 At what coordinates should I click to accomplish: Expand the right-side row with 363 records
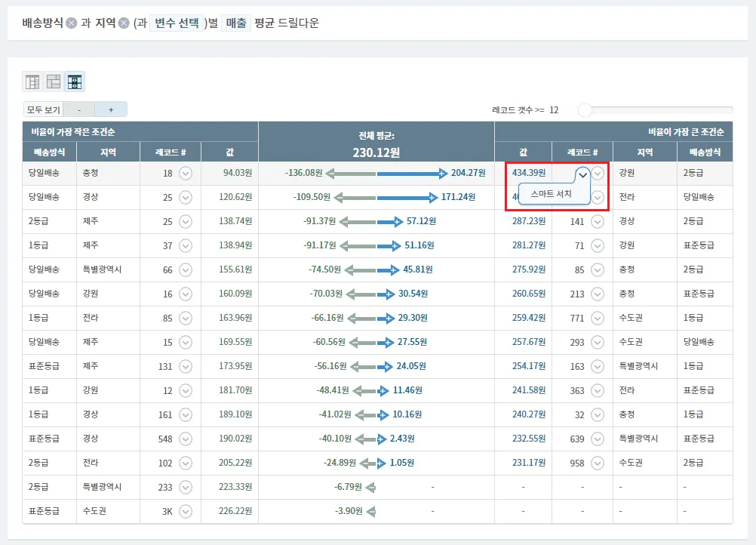pos(598,391)
